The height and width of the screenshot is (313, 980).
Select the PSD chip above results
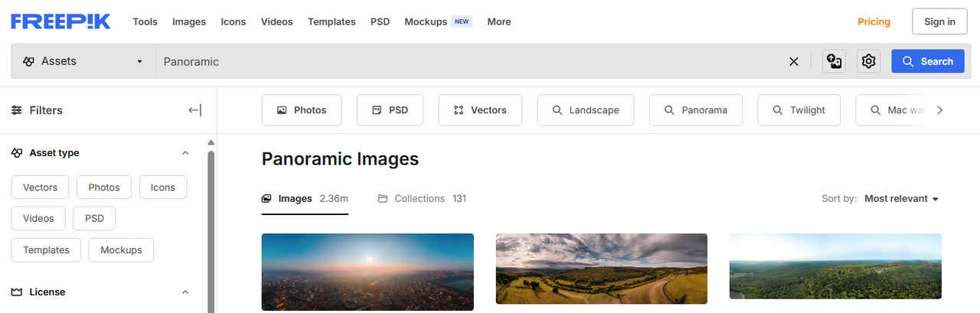point(390,110)
